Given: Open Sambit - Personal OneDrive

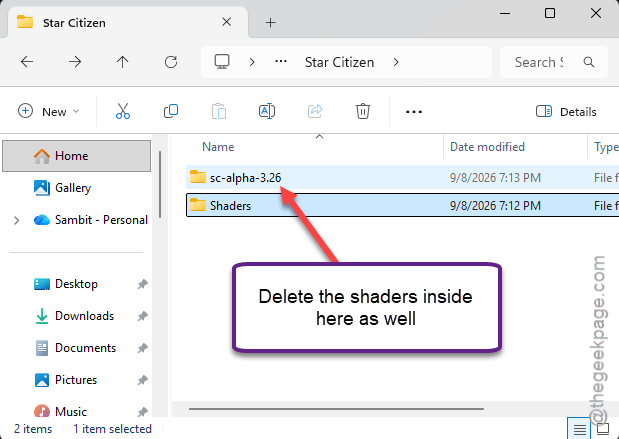Looking at the screenshot, I should tap(90, 220).
